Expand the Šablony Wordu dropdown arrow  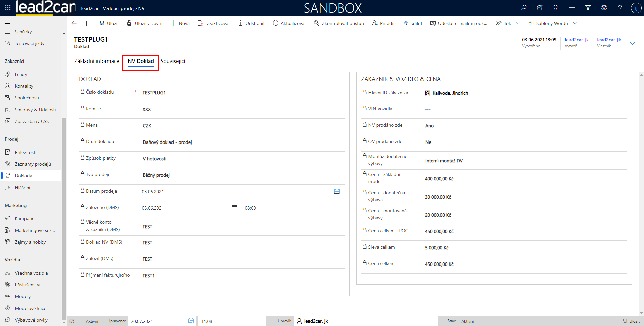click(x=575, y=23)
